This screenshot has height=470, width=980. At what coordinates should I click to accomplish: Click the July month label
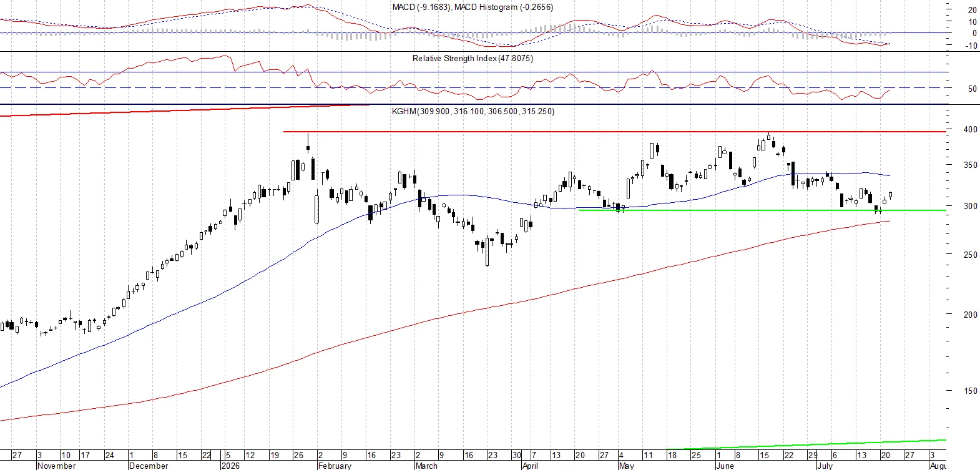click(x=825, y=466)
